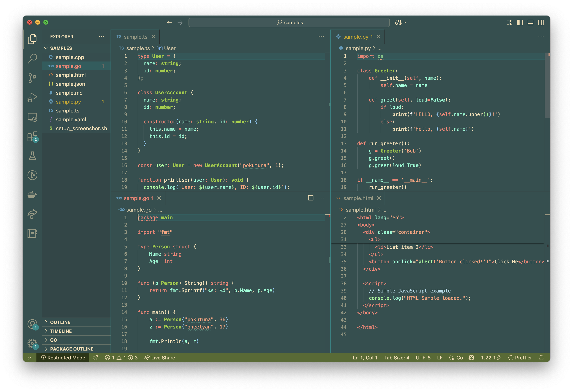Click Live Share in status bar
Image resolution: width=573 pixels, height=392 pixels.
pos(160,357)
